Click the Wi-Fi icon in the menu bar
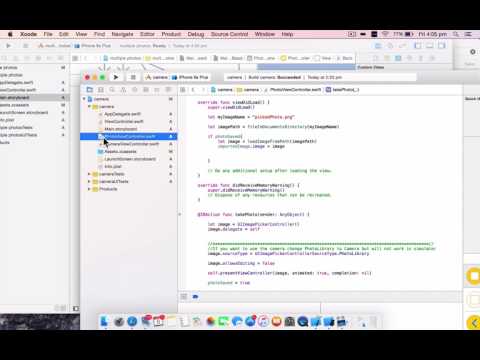 (385, 34)
